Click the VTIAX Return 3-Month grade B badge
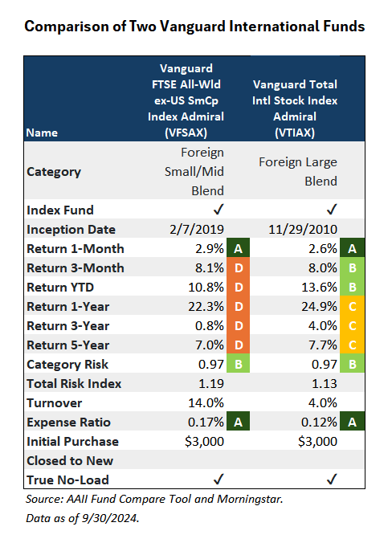The width and height of the screenshot is (392, 547). point(353,267)
